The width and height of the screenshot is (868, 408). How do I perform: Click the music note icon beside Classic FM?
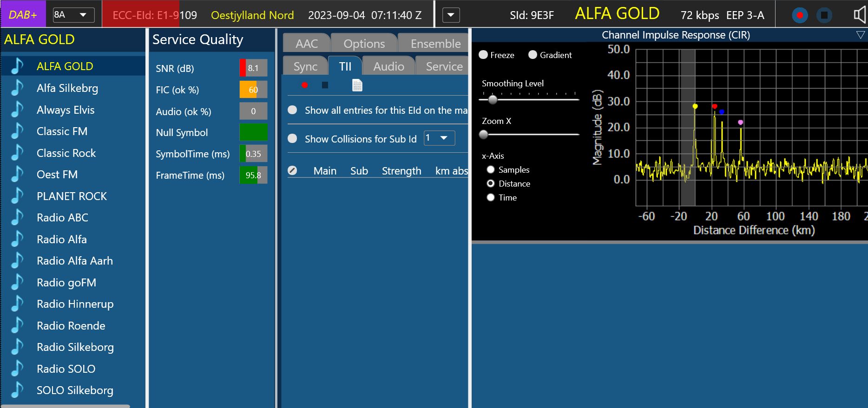click(17, 131)
